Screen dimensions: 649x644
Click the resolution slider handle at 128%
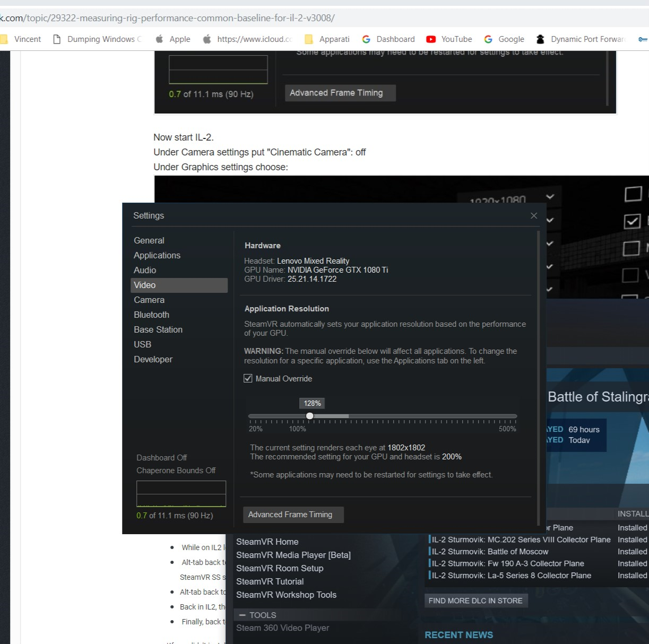(x=310, y=416)
